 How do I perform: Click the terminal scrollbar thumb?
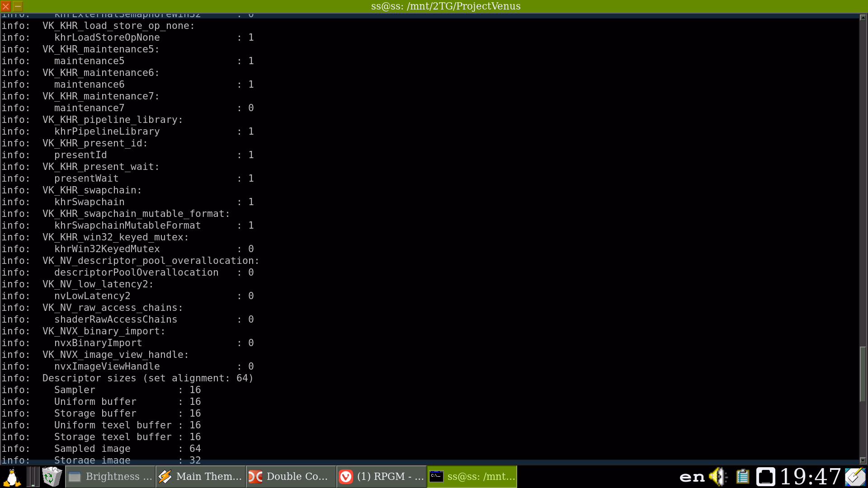863,374
